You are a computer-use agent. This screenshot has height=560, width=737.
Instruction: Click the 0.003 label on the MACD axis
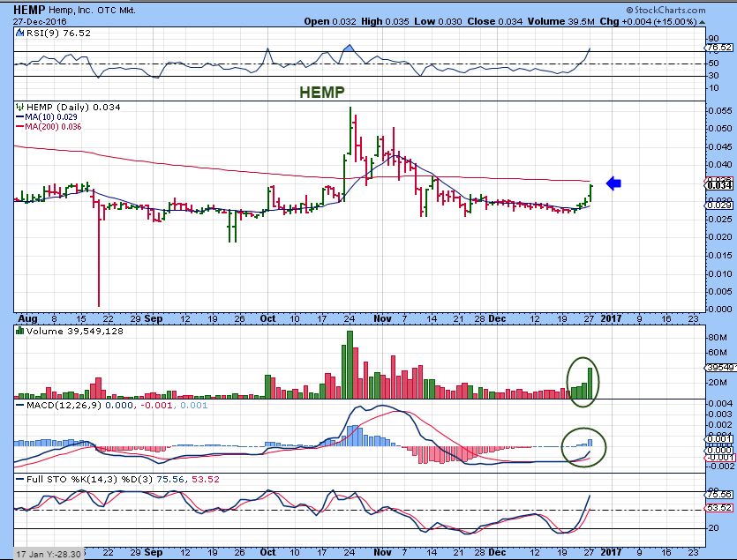(720, 414)
